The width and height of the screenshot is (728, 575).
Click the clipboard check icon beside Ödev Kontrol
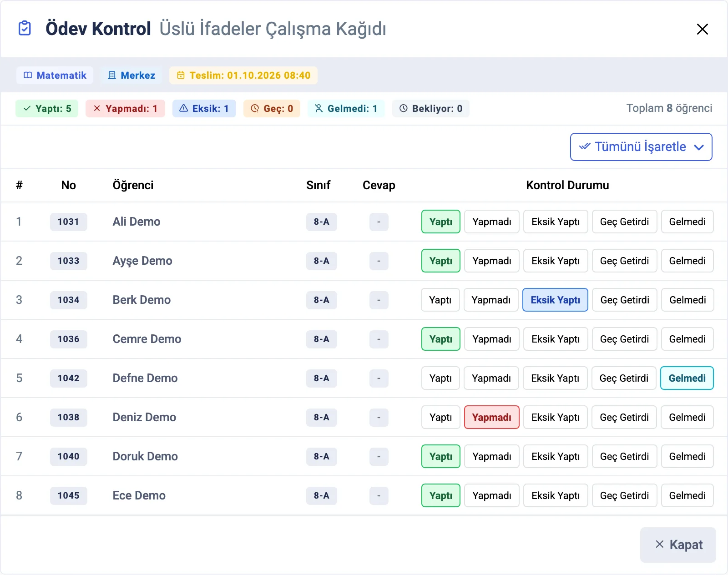(25, 28)
